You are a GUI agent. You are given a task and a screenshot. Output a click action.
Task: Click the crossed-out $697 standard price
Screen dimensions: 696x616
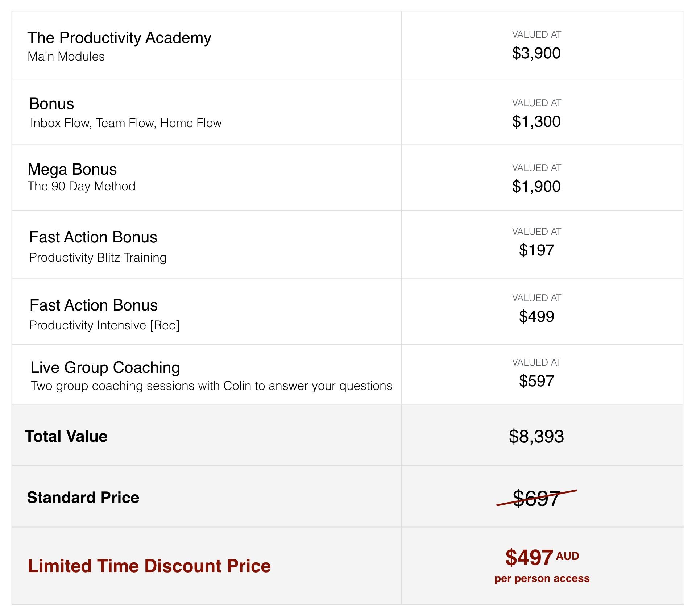(x=536, y=499)
